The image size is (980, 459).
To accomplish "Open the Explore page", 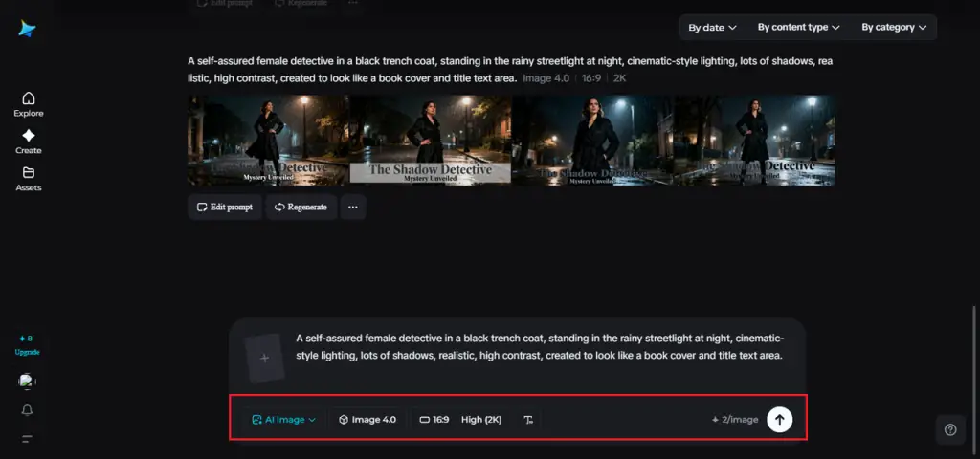I will 28,104.
